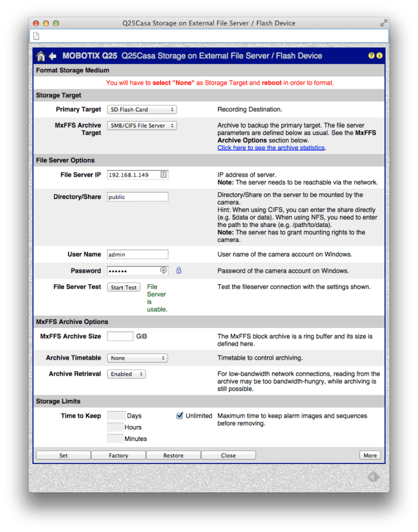The width and height of the screenshot is (418, 532).
Task: Open the yellow help question mark icon
Action: coord(371,56)
